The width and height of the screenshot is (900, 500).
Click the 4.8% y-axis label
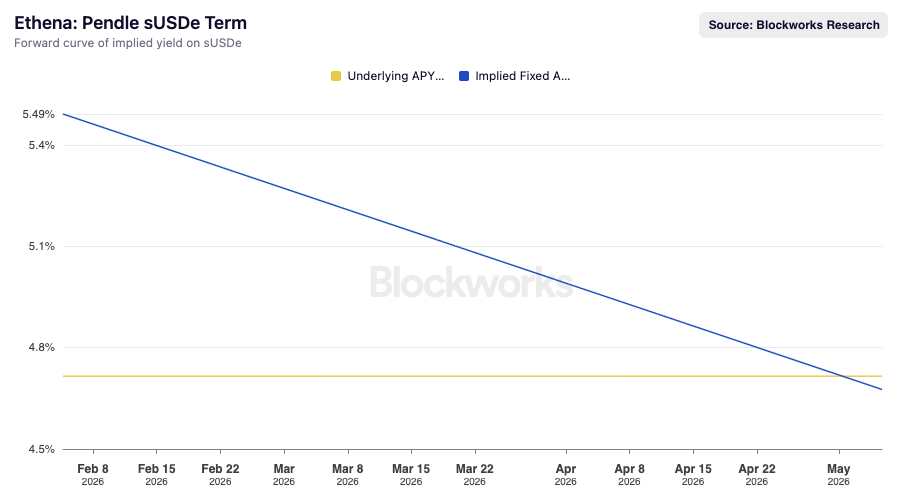click(x=40, y=347)
